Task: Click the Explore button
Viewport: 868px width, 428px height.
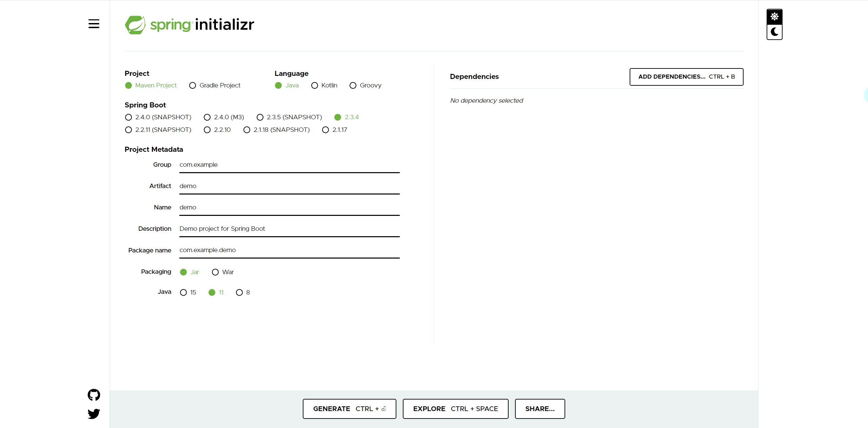Action: tap(455, 409)
